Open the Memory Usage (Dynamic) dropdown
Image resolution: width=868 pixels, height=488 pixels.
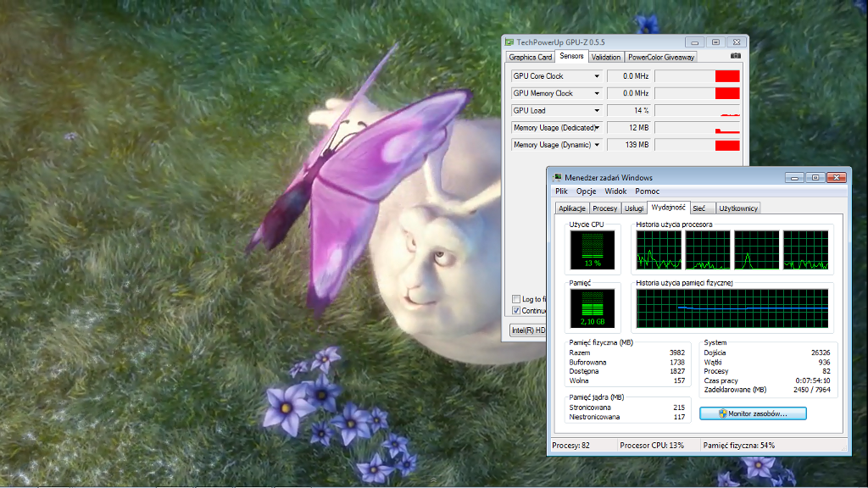click(x=597, y=145)
